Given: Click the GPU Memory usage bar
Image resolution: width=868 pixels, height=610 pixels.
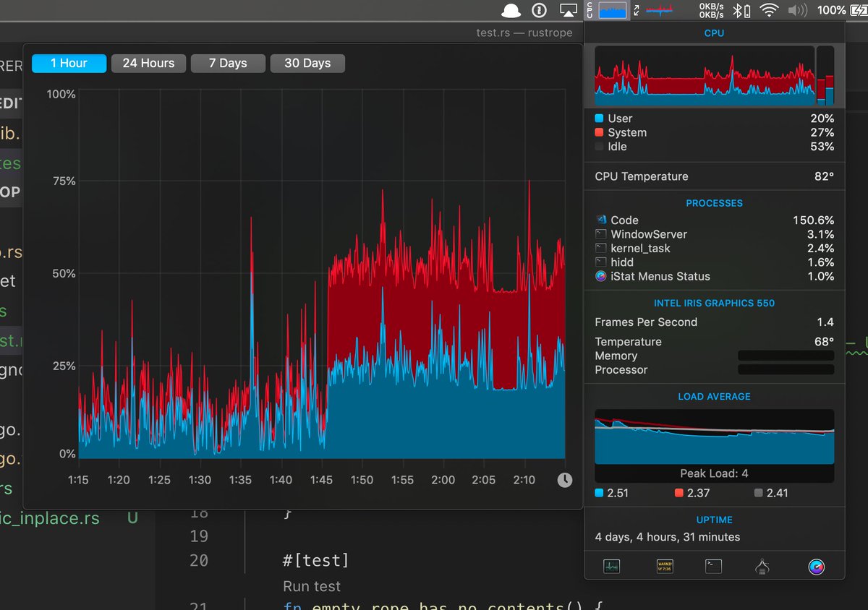Looking at the screenshot, I should pyautogui.click(x=786, y=356).
